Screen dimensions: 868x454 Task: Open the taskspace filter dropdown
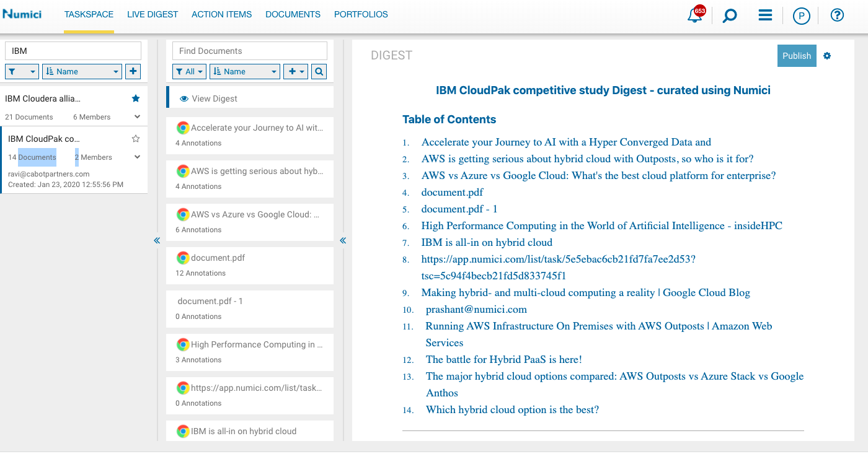coord(22,71)
